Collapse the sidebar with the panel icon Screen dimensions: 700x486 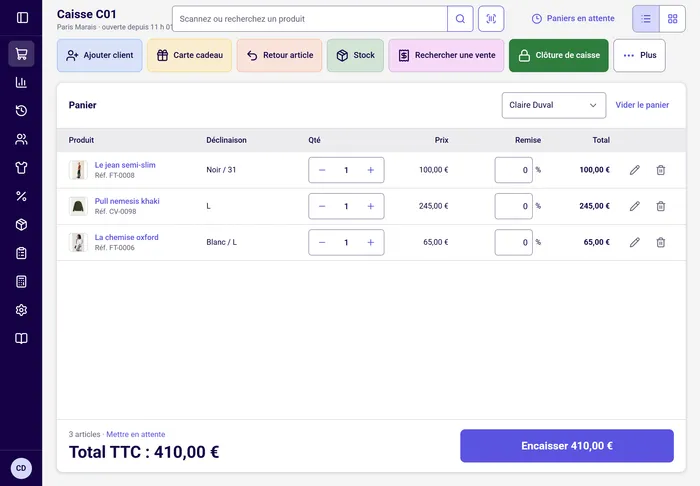[22, 18]
